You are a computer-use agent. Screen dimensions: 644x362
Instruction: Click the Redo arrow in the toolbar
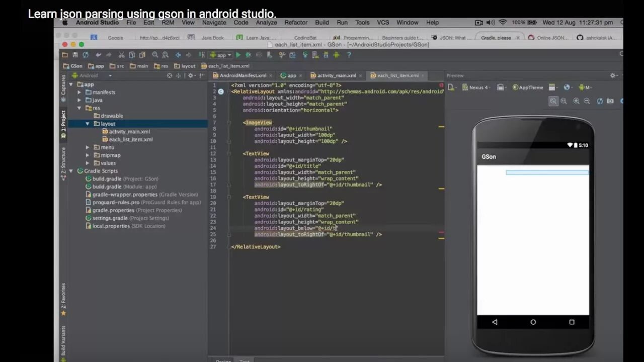coord(109,55)
